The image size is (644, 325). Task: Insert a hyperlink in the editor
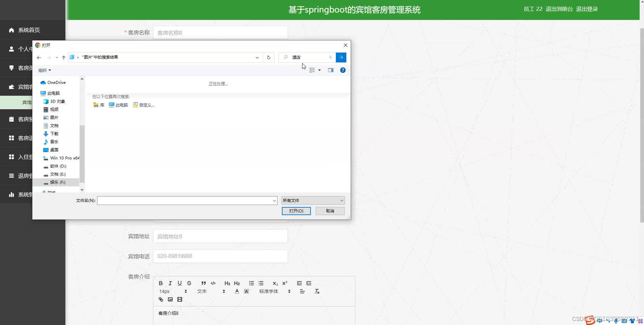click(161, 299)
